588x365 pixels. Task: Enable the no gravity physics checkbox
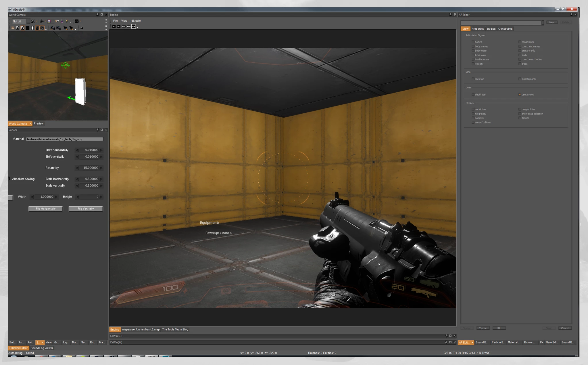click(x=473, y=114)
